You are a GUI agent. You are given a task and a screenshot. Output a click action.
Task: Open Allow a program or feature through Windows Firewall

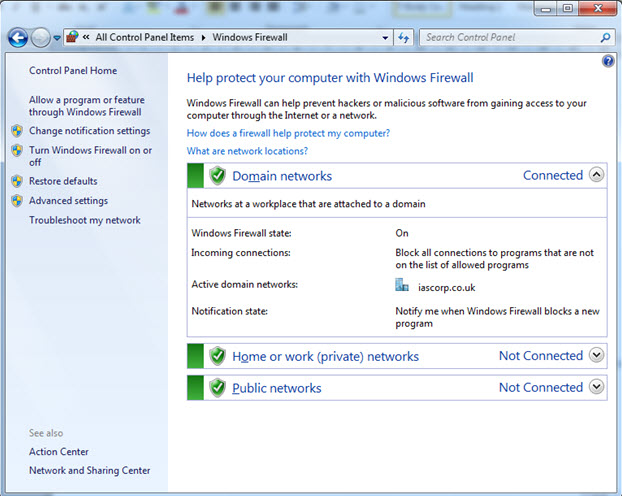[86, 106]
